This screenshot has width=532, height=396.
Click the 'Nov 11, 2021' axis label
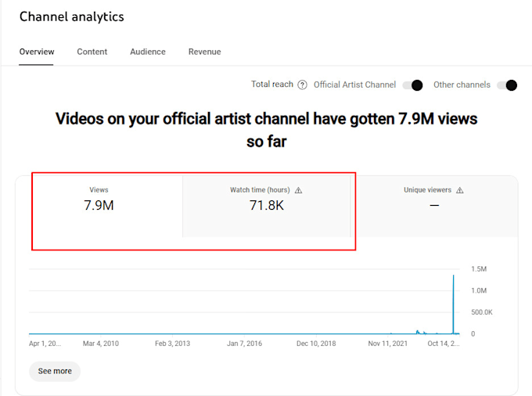coord(388,344)
